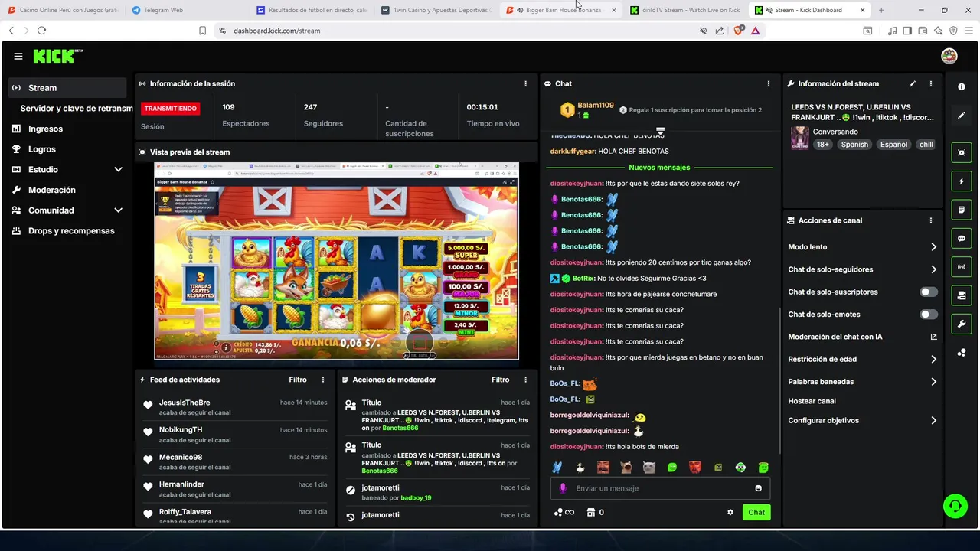
Task: Expand the Comunidad sidebar section
Action: point(67,210)
